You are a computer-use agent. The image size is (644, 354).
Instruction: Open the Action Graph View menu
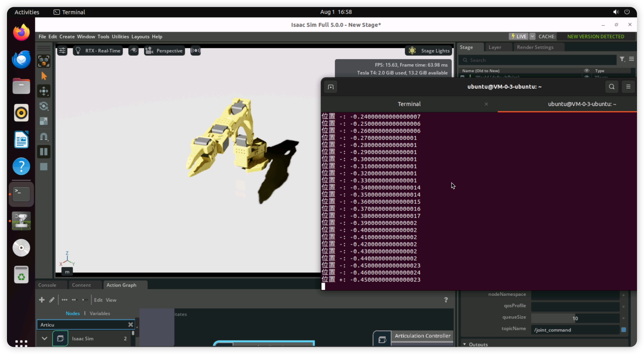(x=111, y=300)
